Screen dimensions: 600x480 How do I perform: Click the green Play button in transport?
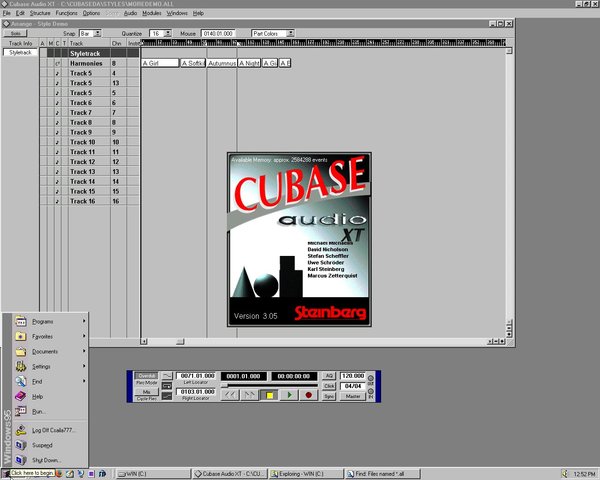click(x=289, y=395)
